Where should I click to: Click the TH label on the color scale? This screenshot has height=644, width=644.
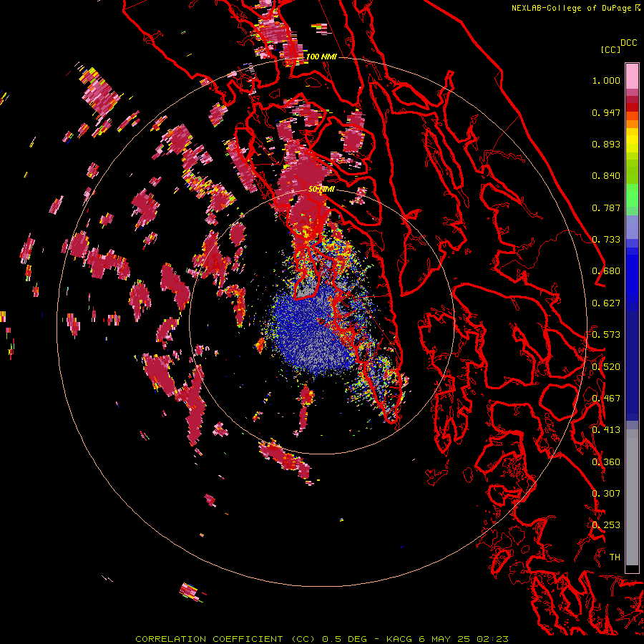point(615,557)
